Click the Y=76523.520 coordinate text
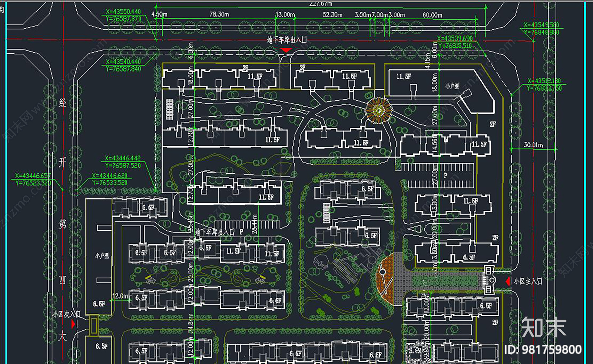 [33, 183]
